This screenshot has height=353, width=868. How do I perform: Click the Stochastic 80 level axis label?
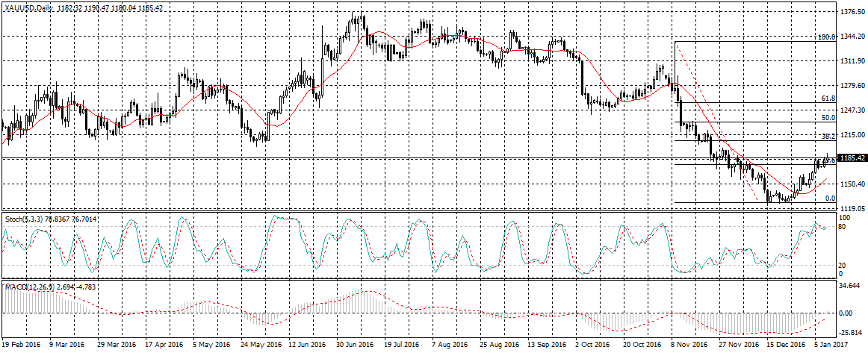tap(844, 226)
